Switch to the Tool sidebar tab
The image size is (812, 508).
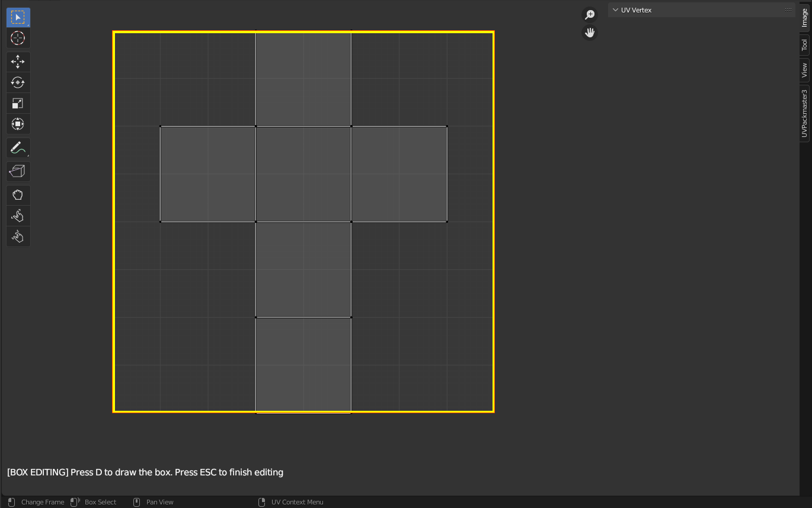click(804, 43)
